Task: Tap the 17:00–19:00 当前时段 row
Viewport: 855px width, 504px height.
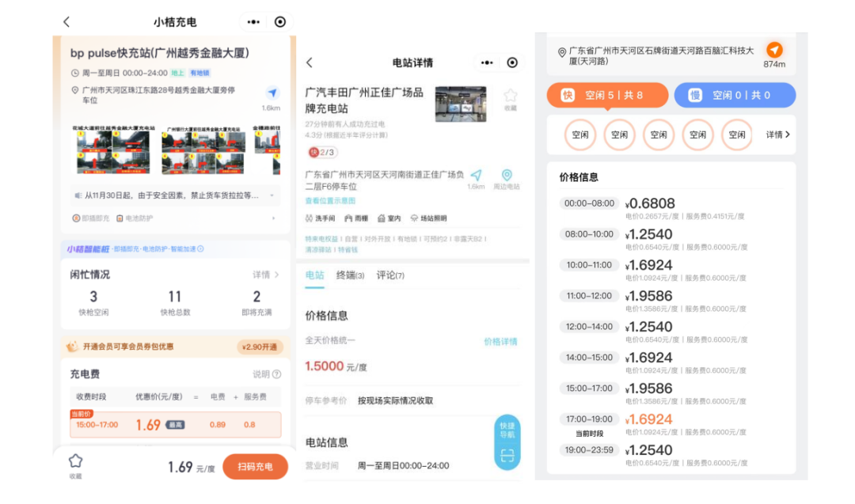Action: pos(671,425)
